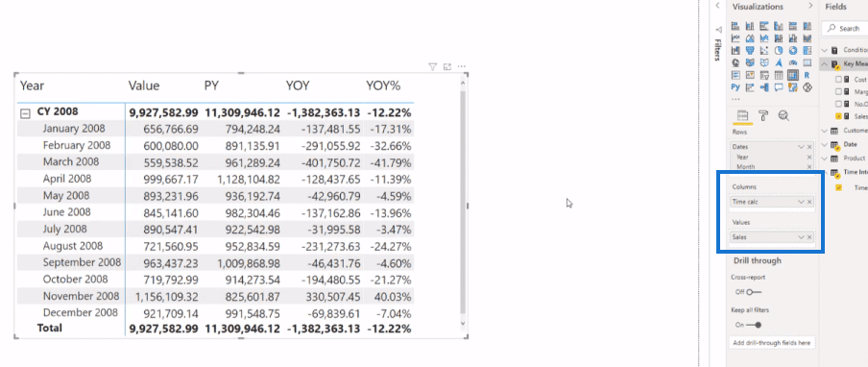Select the Pie chart visual icon

tap(779, 50)
